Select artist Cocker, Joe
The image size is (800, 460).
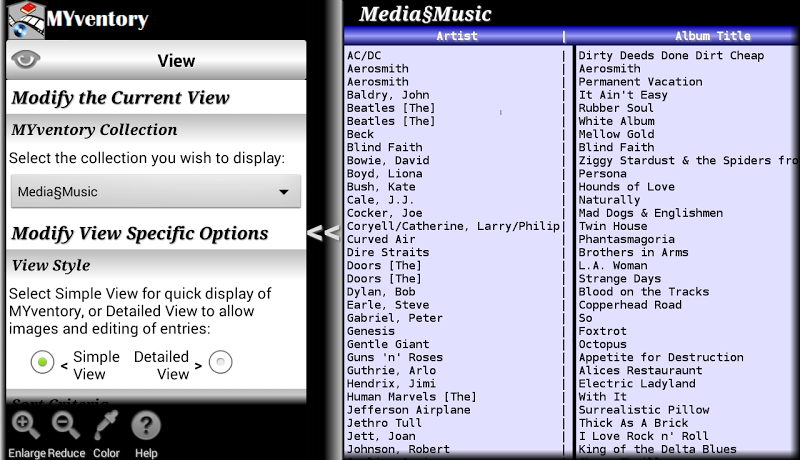[x=385, y=213]
